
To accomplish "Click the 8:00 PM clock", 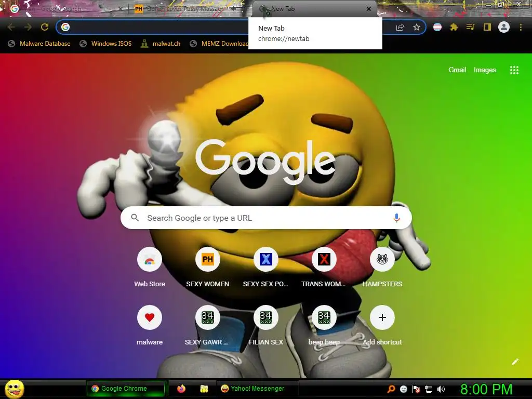I will pyautogui.click(x=486, y=389).
